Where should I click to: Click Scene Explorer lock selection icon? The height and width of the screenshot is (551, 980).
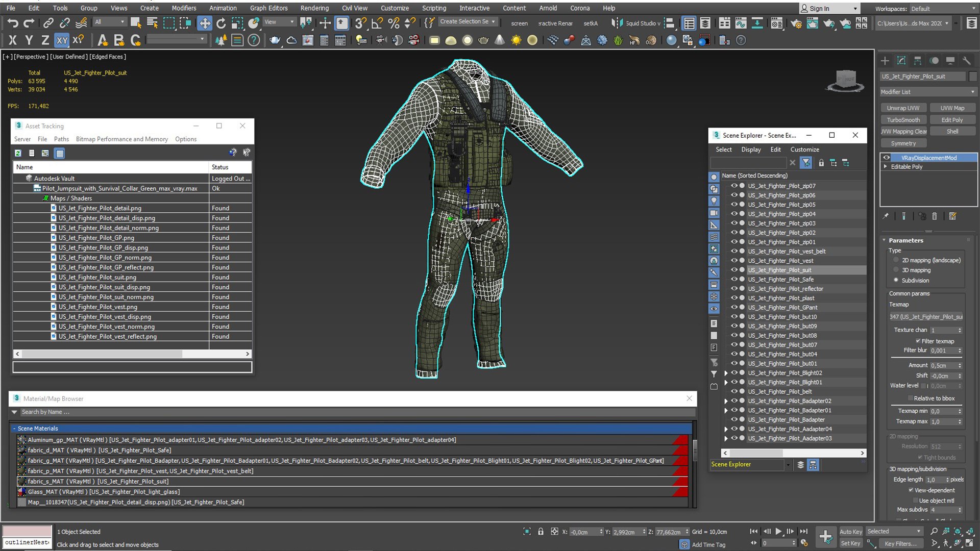coord(821,163)
